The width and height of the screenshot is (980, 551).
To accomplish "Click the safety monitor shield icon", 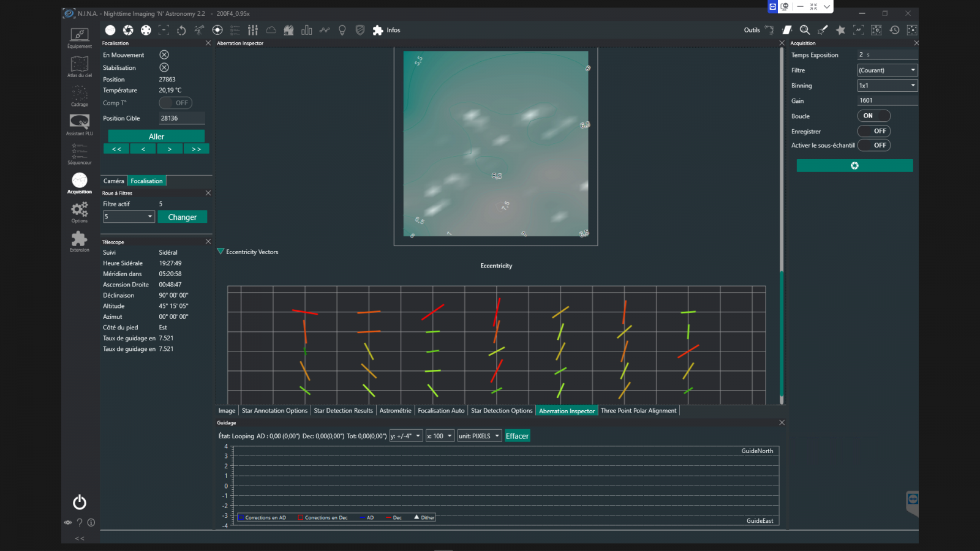I will pos(360,30).
